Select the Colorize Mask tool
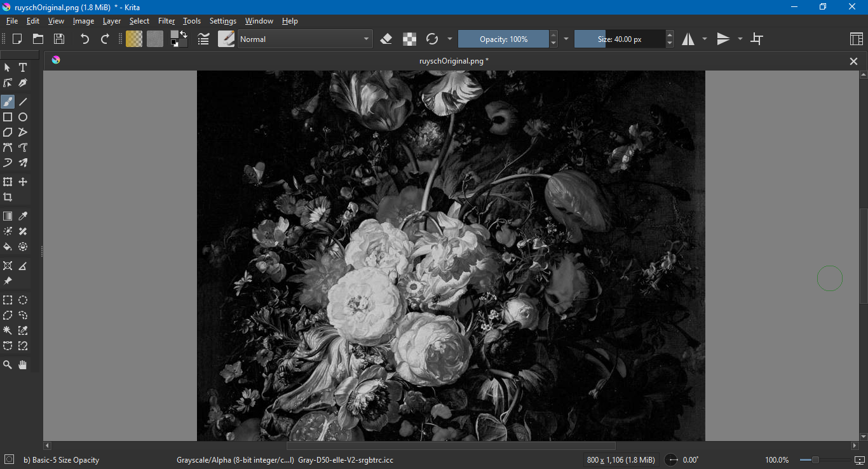Viewport: 868px width, 469px height. point(8,231)
